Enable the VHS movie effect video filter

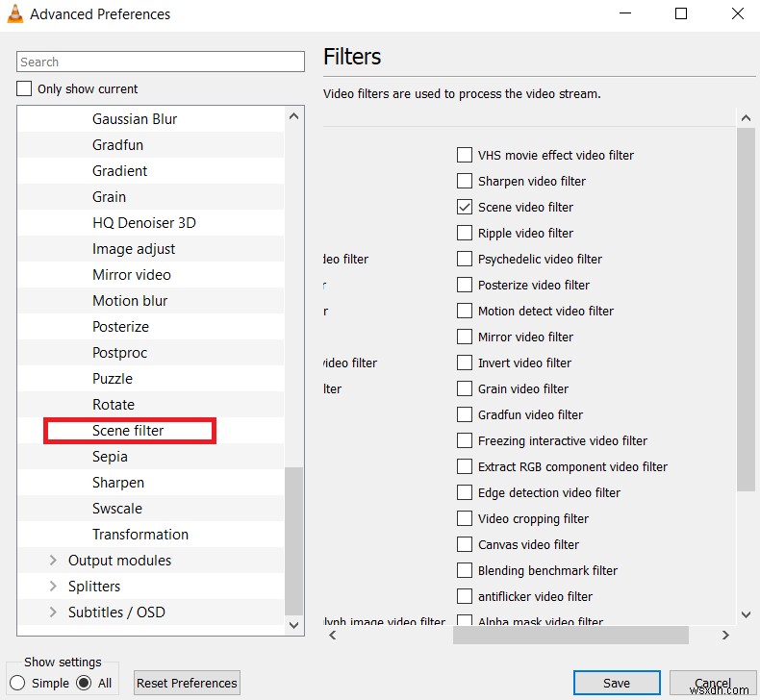click(465, 155)
